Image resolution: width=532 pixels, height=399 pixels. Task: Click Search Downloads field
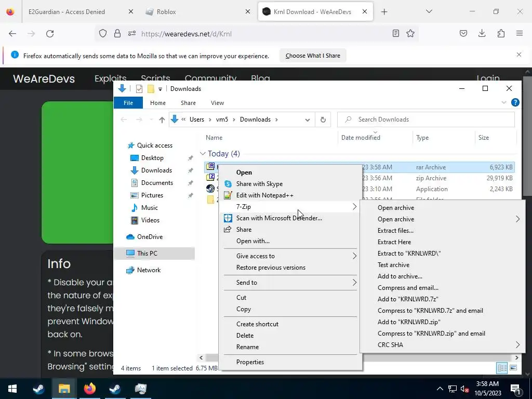click(426, 119)
